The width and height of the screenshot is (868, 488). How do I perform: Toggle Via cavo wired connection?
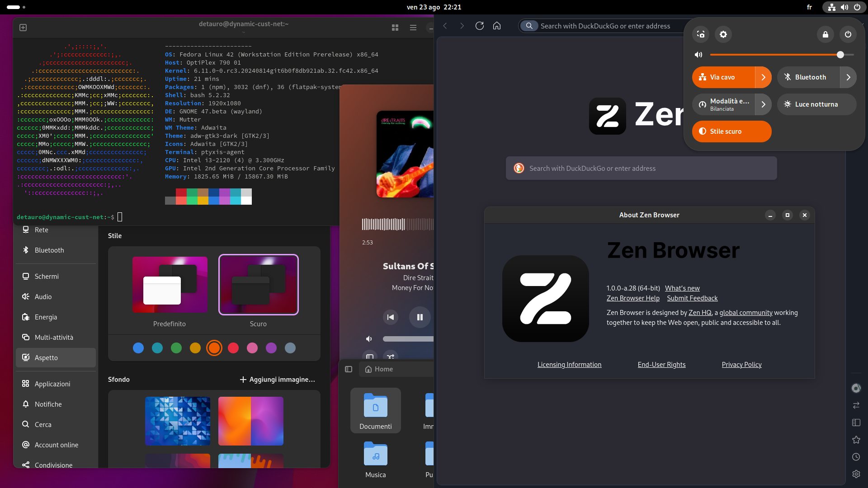723,77
